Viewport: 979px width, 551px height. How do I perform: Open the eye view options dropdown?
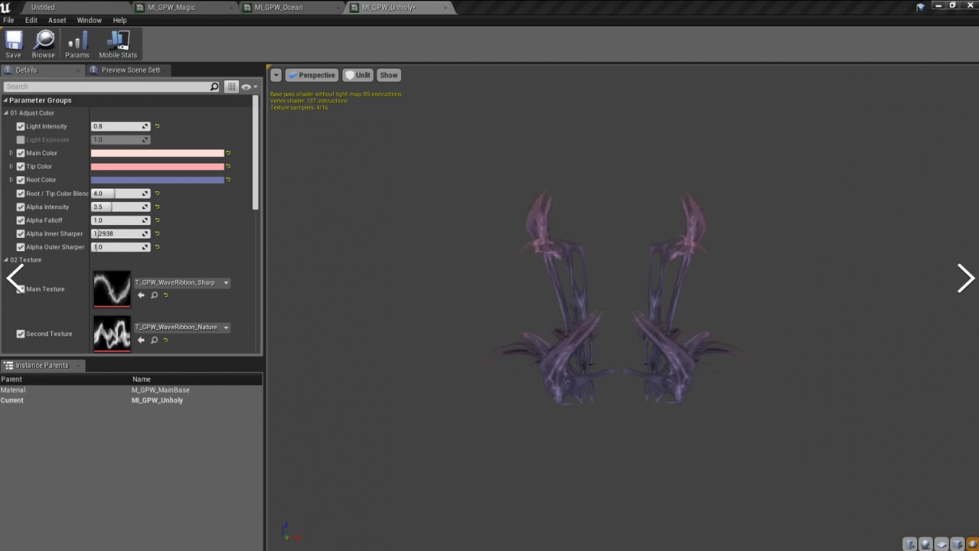[249, 87]
